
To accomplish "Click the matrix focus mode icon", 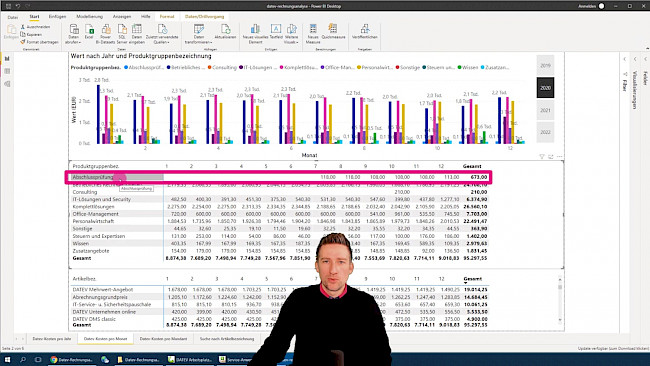I will click(x=551, y=156).
